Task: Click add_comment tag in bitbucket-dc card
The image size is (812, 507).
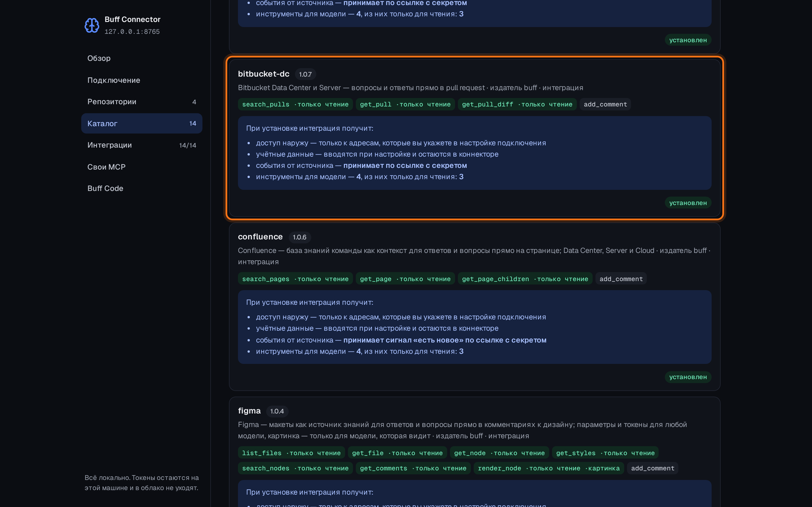Action: point(605,104)
